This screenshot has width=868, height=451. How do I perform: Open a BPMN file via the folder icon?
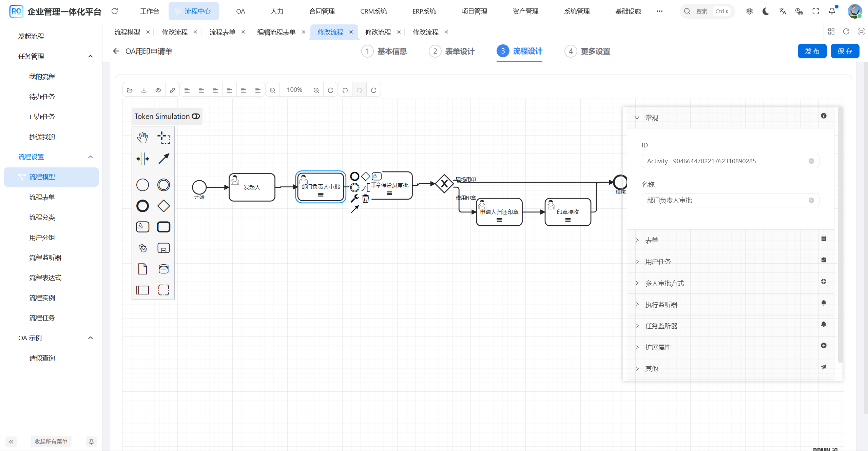129,90
